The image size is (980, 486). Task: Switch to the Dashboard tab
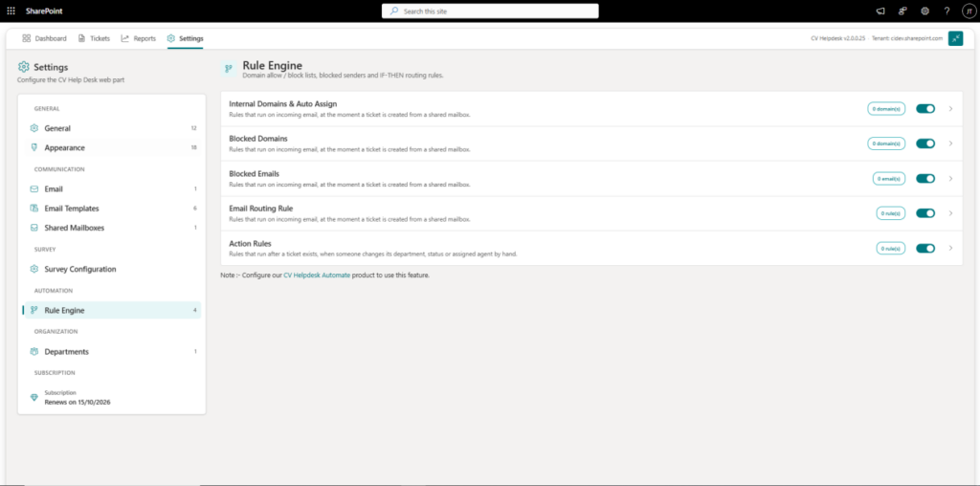pos(44,38)
